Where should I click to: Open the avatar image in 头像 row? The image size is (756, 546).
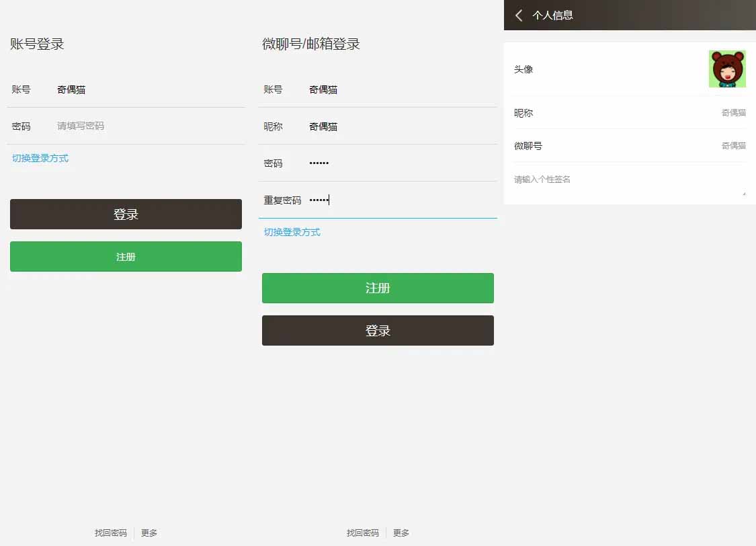(726, 69)
